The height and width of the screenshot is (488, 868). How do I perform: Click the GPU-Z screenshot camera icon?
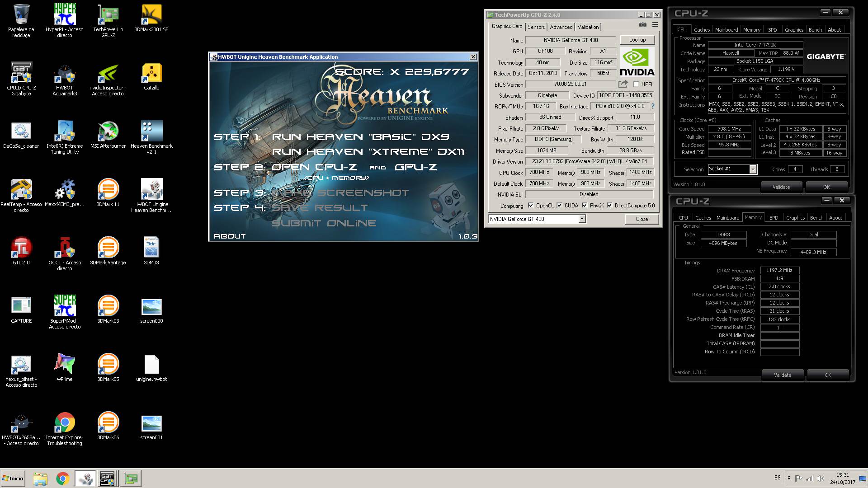click(642, 25)
